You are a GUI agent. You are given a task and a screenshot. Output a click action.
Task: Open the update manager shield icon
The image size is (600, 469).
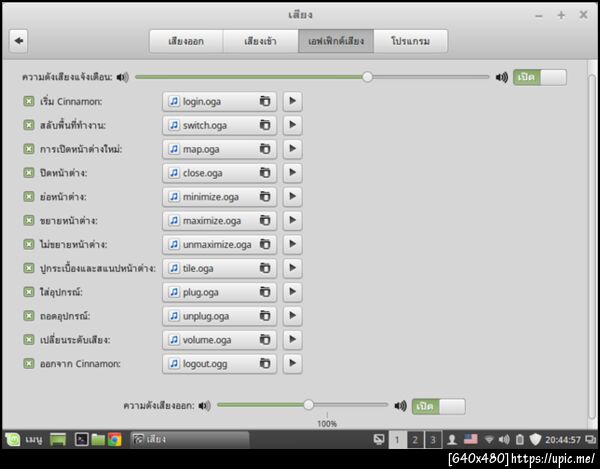[535, 440]
